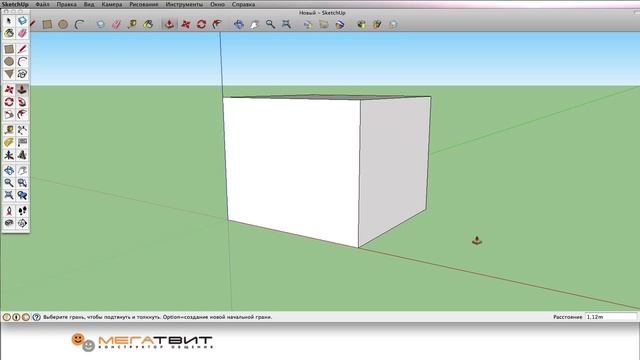Choose the Follow Me tool
640x360 pixels.
pos(22,102)
